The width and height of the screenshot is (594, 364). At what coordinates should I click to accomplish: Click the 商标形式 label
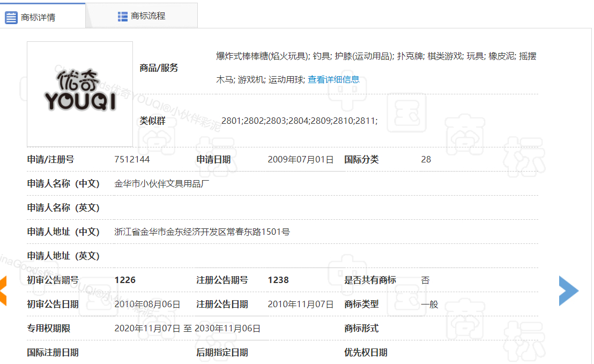361,329
